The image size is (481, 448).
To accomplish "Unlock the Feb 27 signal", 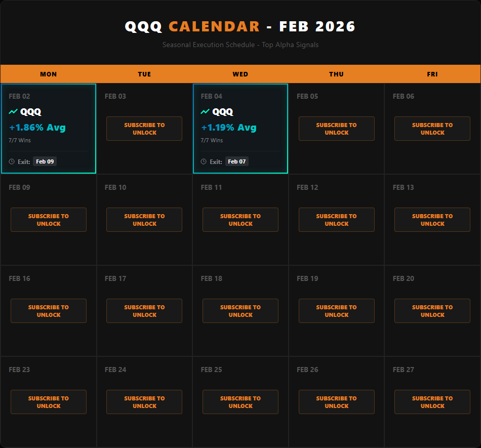I will pos(432,402).
